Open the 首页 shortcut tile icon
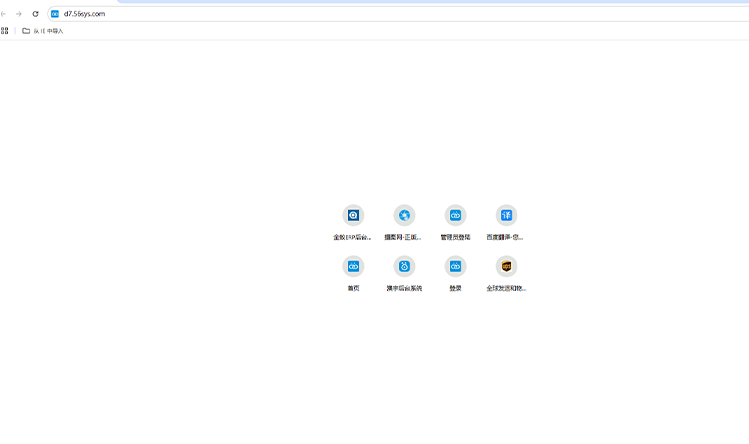Image resolution: width=749 pixels, height=444 pixels. [x=353, y=266]
